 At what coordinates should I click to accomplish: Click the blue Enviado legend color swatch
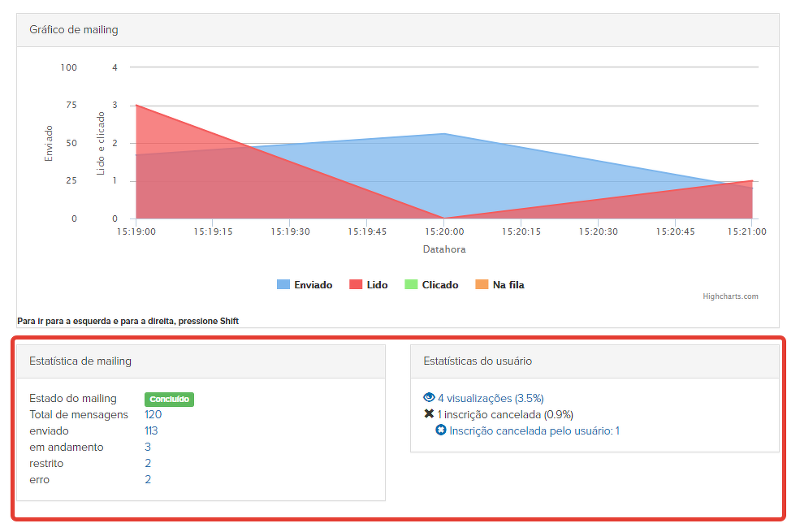283,285
